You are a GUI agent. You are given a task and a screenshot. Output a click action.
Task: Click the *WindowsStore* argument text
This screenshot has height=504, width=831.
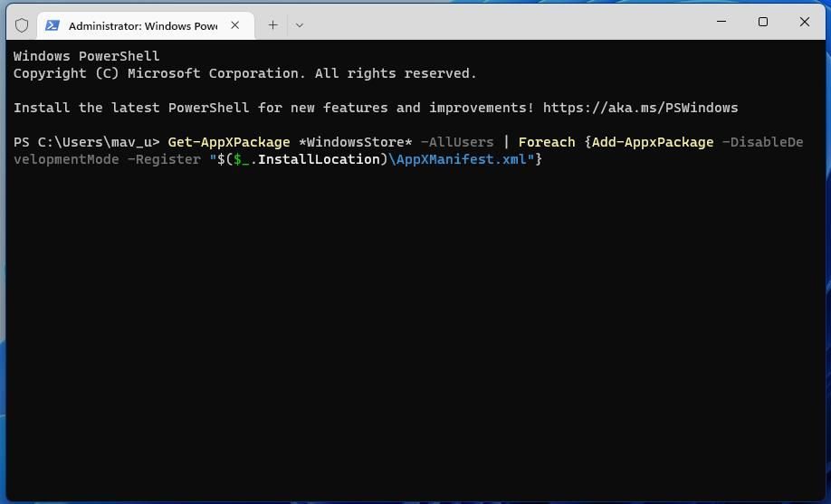click(x=356, y=142)
